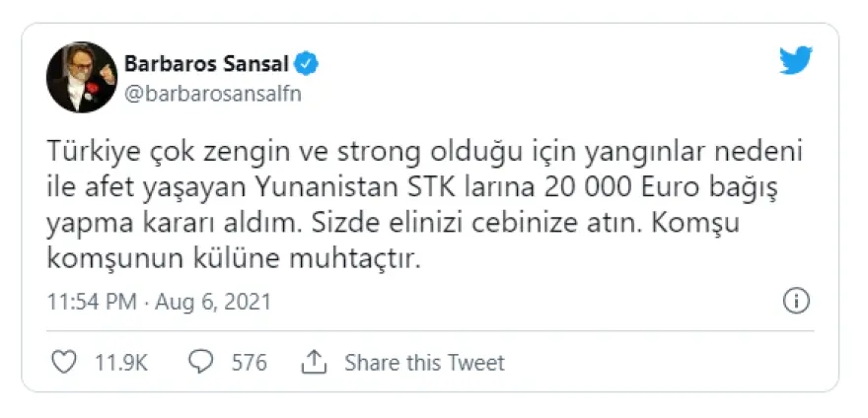Like the tweet with the heart icon
The image size is (868, 418).
point(63,363)
